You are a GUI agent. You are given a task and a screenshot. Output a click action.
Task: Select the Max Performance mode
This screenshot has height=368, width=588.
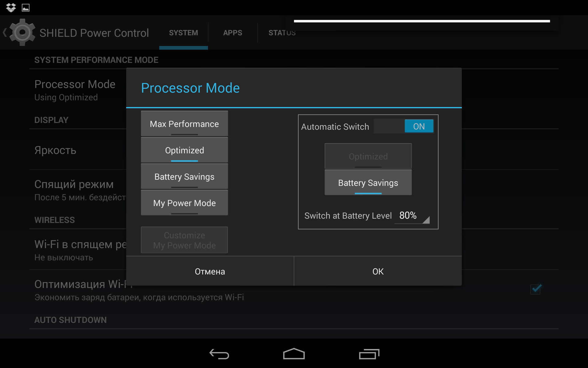point(184,124)
